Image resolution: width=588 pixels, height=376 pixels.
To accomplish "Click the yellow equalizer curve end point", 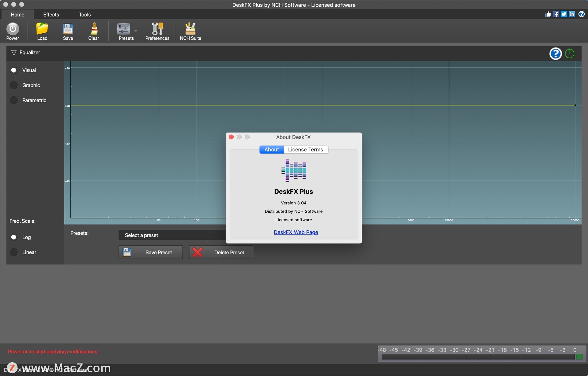I will (x=575, y=105).
